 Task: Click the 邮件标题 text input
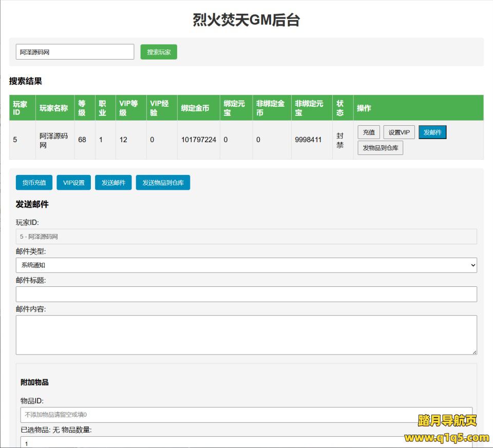(x=246, y=294)
